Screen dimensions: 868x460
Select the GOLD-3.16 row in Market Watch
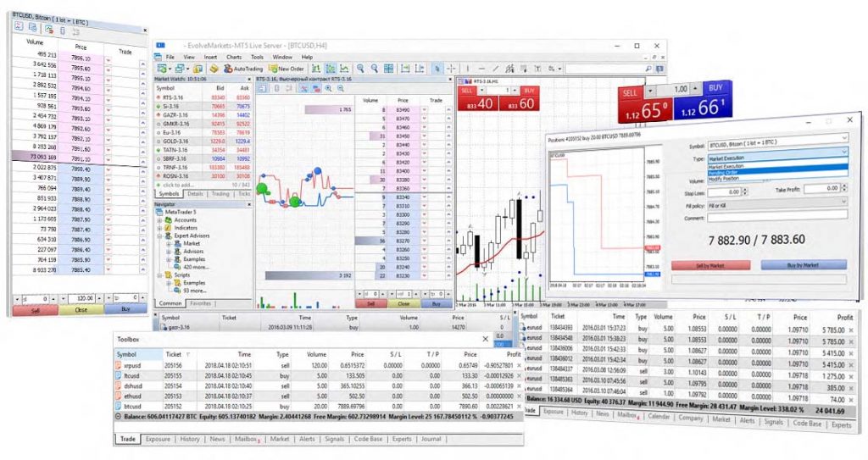pos(203,141)
